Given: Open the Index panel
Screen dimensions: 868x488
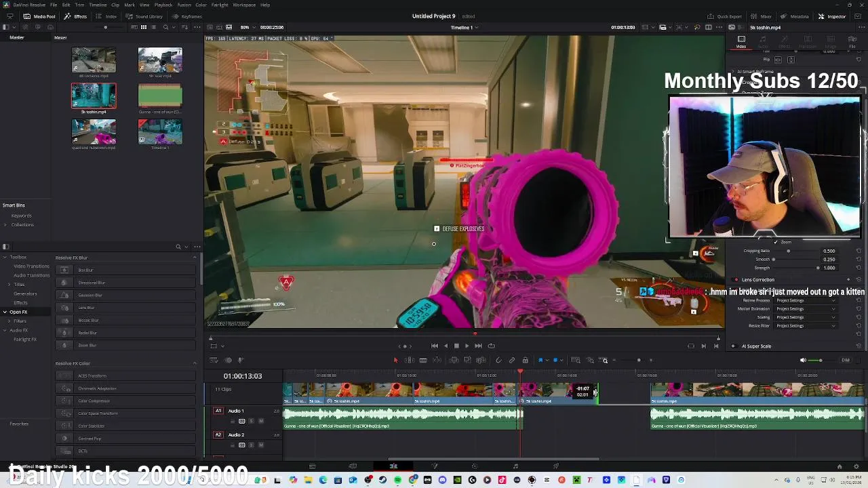Looking at the screenshot, I should 107,16.
